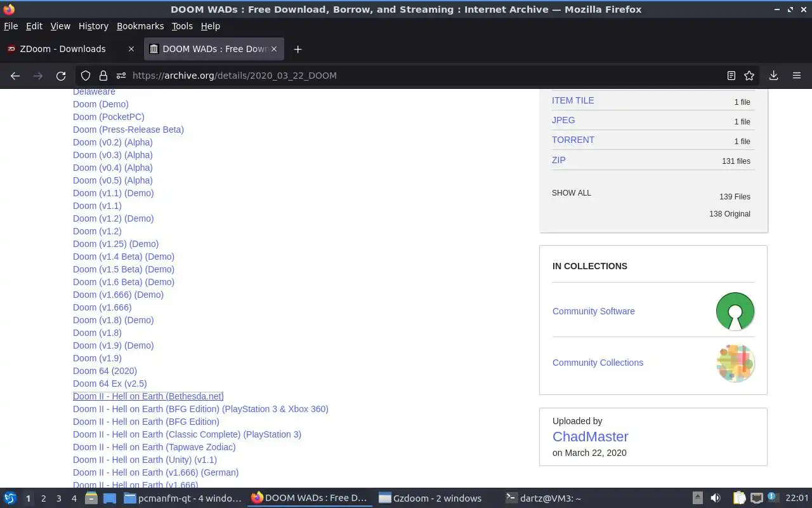Open Doom (v1.9) (Demo) link
The image size is (812, 508).
114,345
